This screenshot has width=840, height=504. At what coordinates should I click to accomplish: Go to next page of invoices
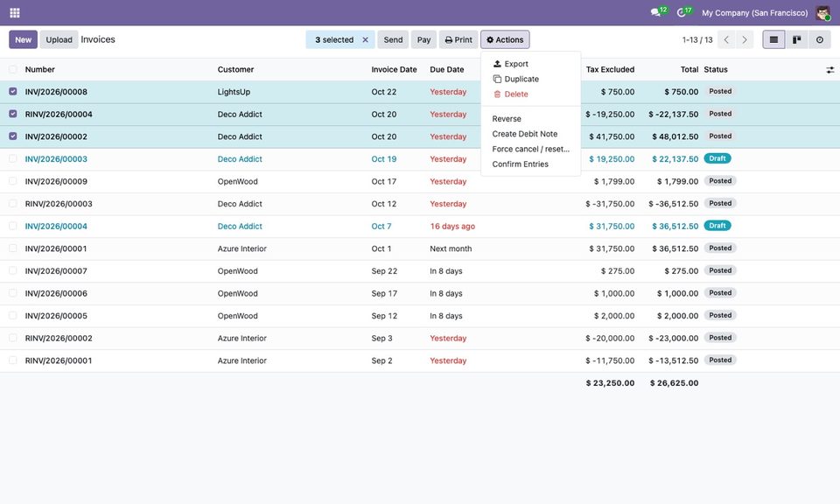tap(745, 39)
